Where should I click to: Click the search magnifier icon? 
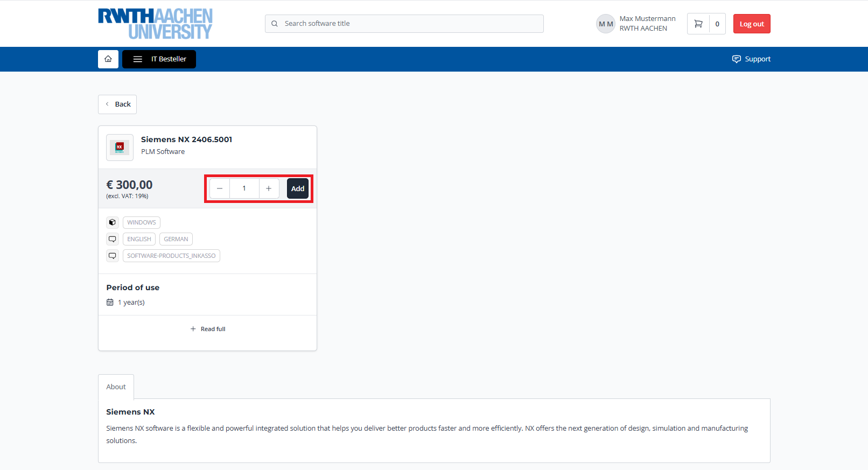tap(275, 24)
